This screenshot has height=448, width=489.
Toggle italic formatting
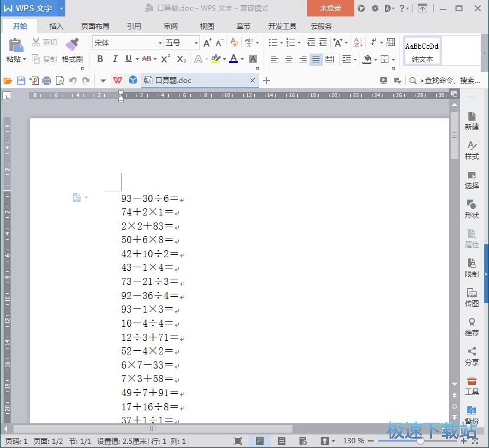115,59
